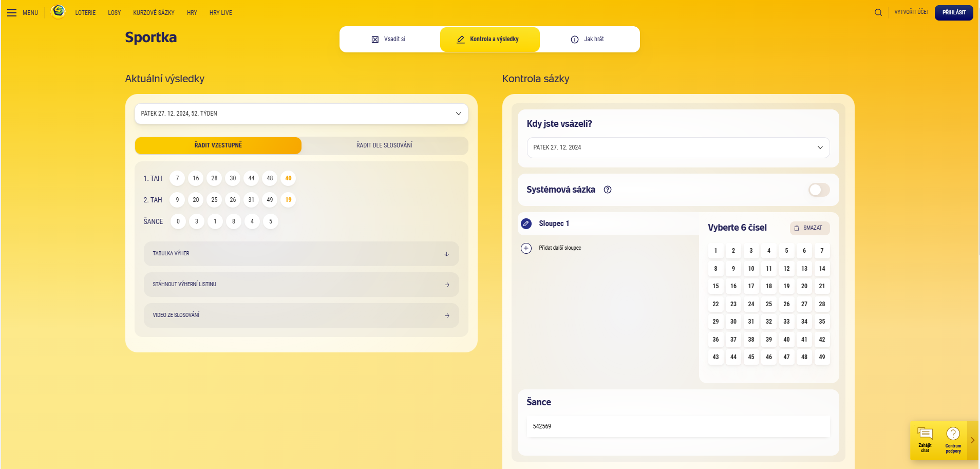Click the Šance number input field

[678, 426]
